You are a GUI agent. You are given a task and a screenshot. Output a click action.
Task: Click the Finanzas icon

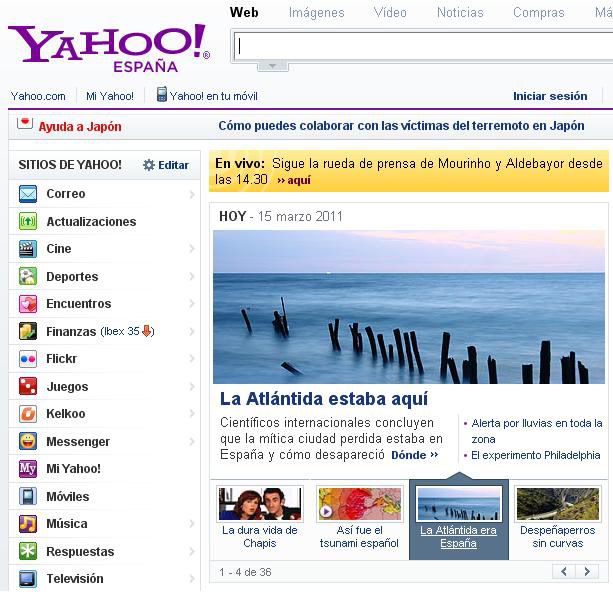tap(28, 332)
